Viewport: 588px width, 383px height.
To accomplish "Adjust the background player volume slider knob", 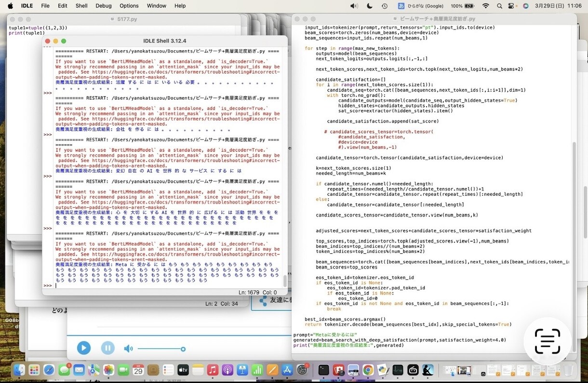I will point(183,349).
